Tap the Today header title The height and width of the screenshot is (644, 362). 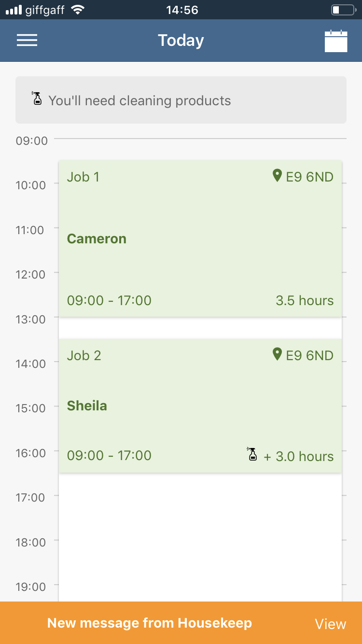[x=181, y=41]
